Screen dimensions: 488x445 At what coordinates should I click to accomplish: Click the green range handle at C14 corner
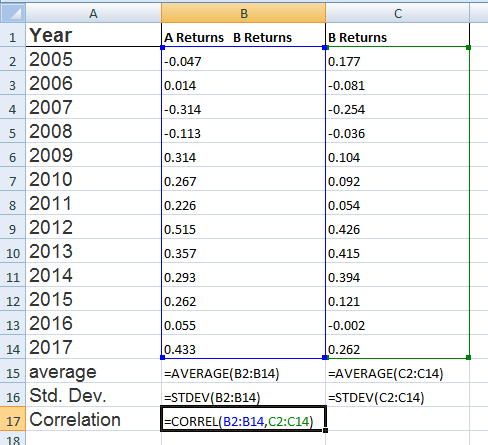pyautogui.click(x=468, y=357)
